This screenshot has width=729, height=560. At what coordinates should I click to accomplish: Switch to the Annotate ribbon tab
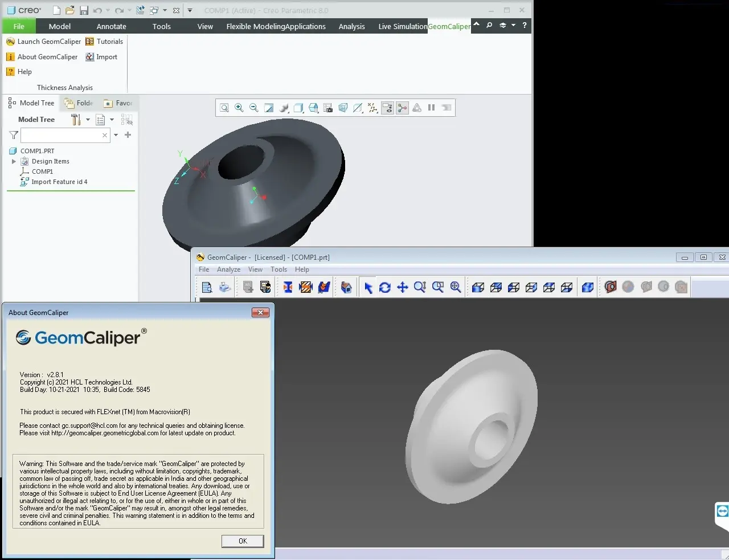click(x=112, y=26)
